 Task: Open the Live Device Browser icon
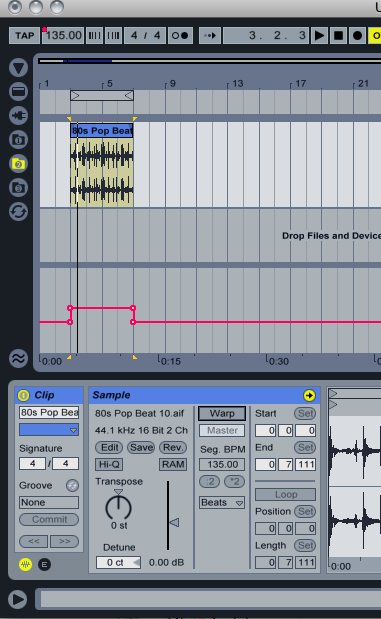pyautogui.click(x=19, y=92)
